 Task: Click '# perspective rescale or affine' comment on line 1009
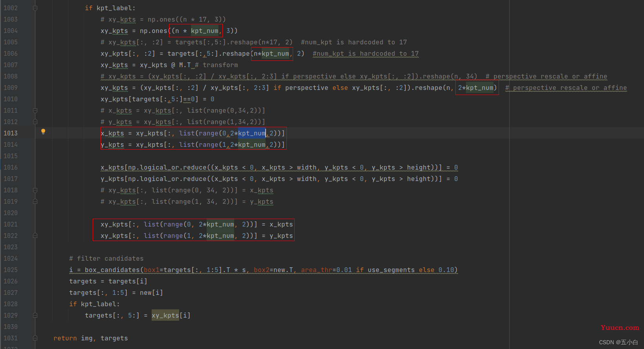tap(566, 88)
